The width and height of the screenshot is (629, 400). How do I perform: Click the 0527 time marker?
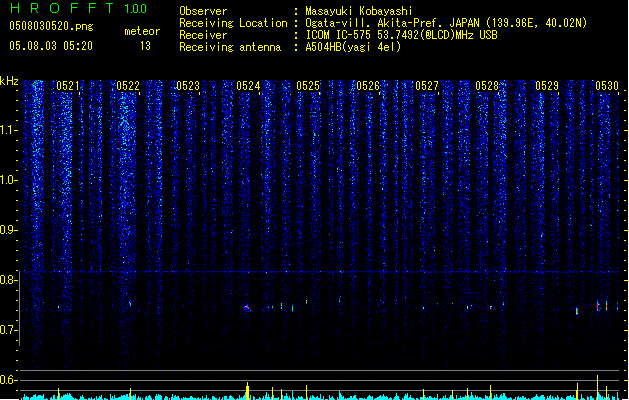(427, 86)
